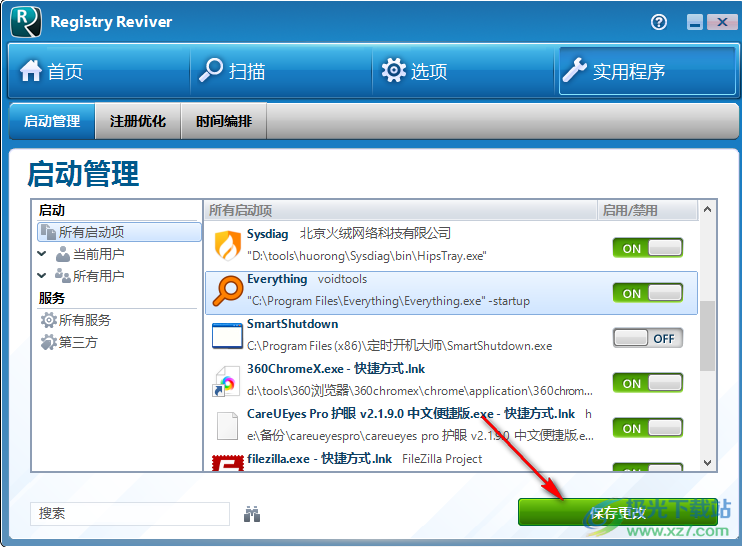
Task: Open the 扫描 scan tab
Action: [281, 71]
